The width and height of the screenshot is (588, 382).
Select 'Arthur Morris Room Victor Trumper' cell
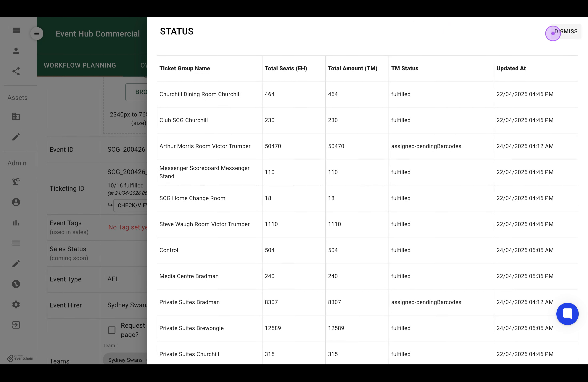click(x=210, y=146)
